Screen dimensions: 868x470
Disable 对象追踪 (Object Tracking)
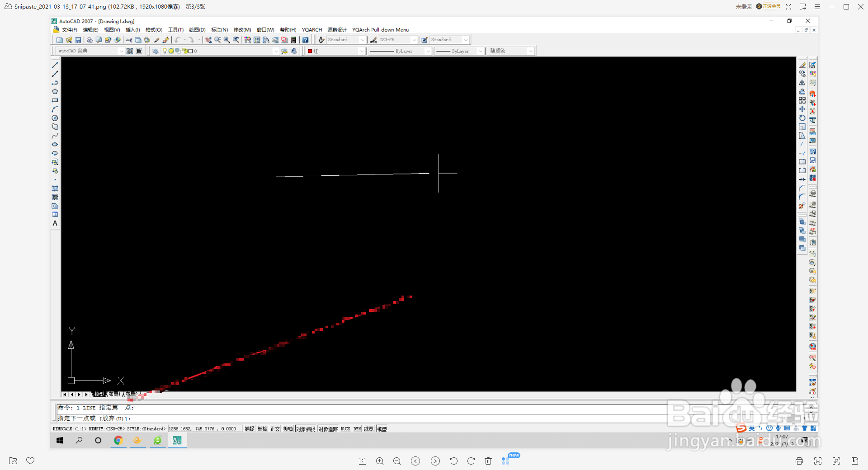click(x=328, y=429)
